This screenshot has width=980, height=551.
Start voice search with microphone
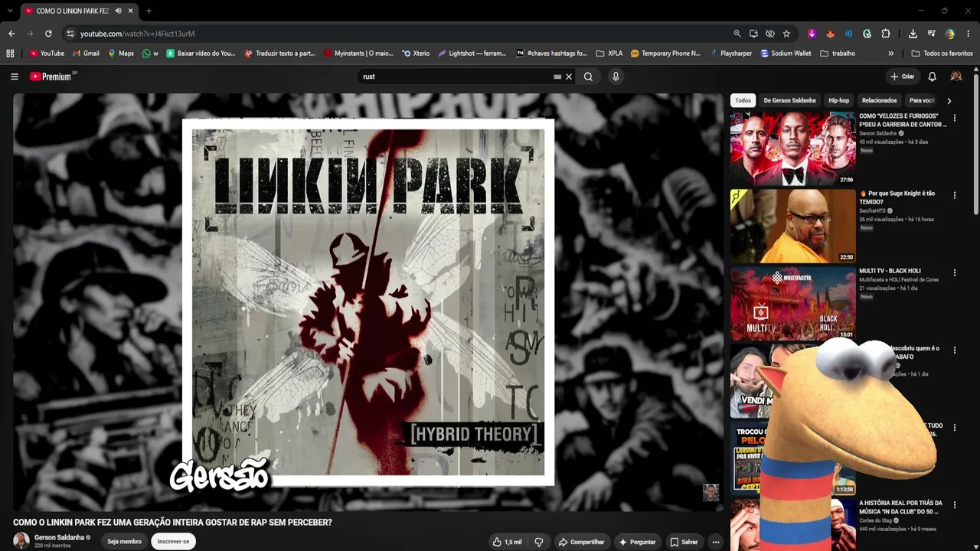[616, 77]
